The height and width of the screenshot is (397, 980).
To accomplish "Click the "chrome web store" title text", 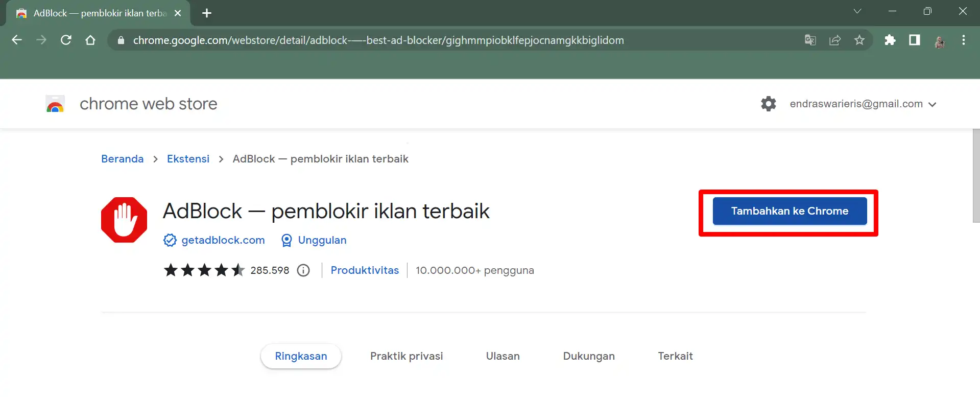I will 149,104.
